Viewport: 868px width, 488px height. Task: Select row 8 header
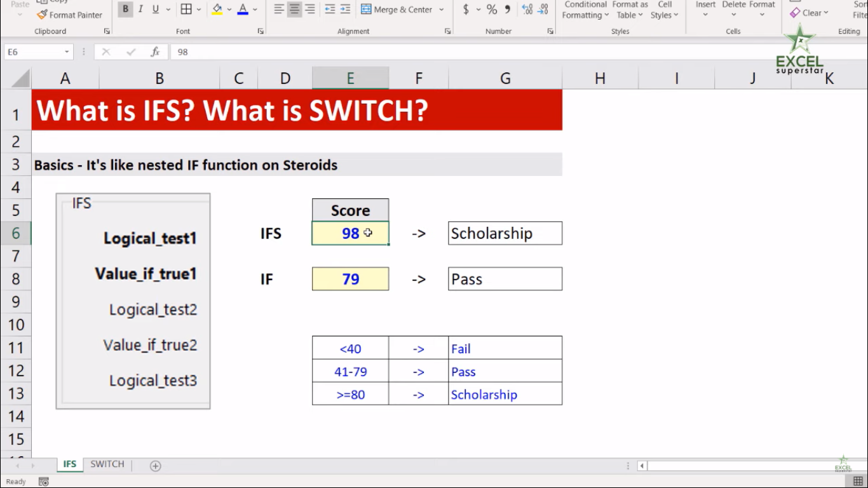pyautogui.click(x=16, y=279)
